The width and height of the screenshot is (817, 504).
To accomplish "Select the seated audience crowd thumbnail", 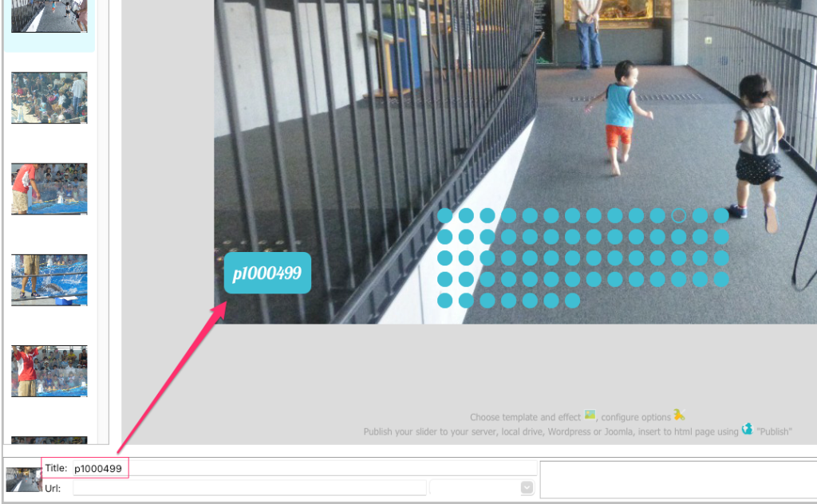I will tap(49, 98).
